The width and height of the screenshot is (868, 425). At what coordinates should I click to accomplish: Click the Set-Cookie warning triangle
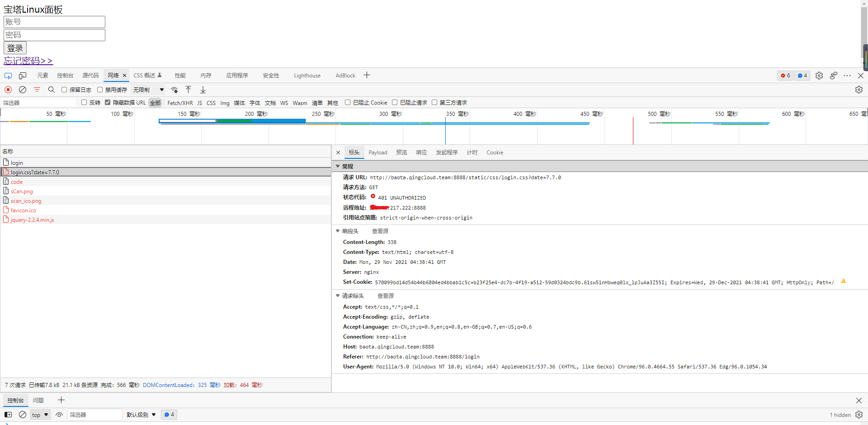pos(844,281)
